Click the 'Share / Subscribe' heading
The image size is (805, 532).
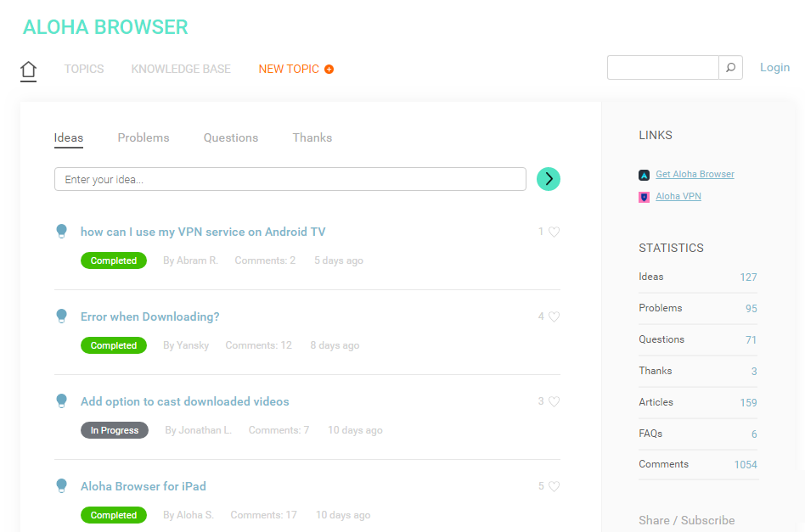[x=686, y=520]
